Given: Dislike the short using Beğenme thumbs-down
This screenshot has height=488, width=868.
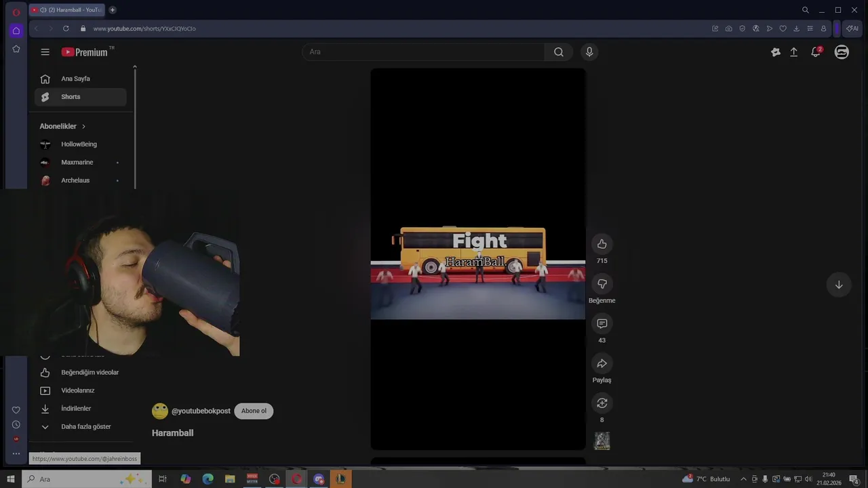Looking at the screenshot, I should 601,284.
